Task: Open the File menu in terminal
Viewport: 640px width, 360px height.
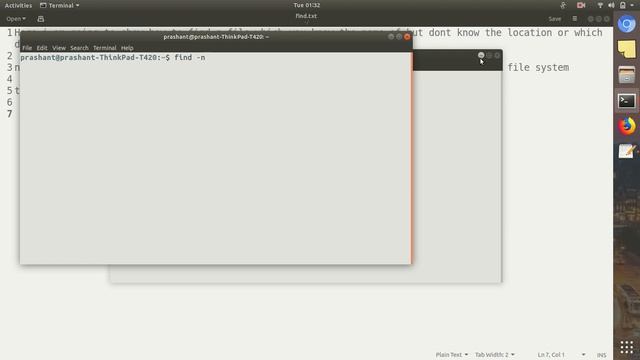Action: (x=27, y=48)
